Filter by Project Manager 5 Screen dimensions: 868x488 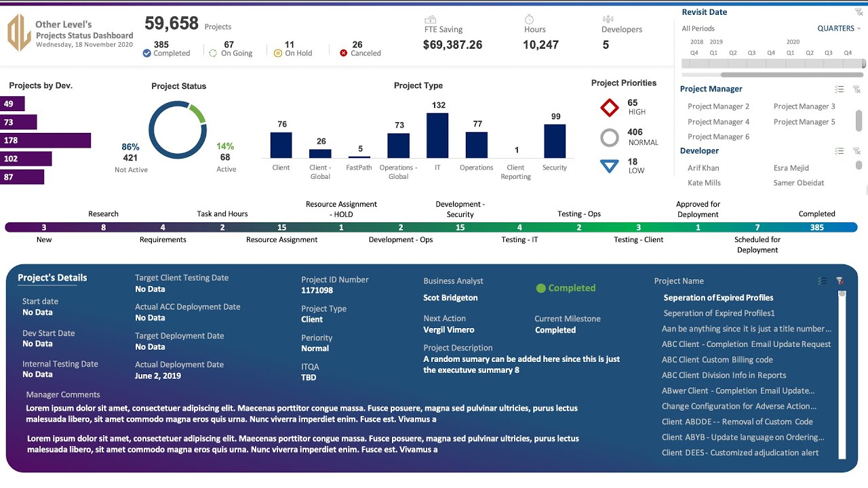(x=804, y=122)
